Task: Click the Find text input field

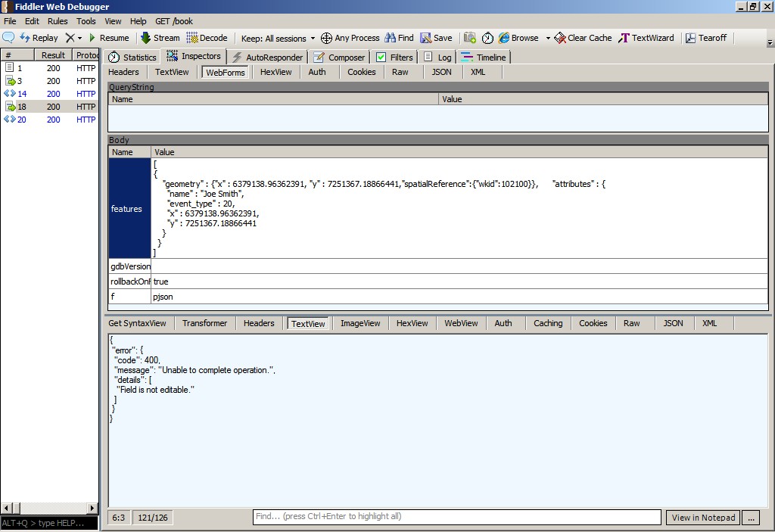Action: (x=456, y=517)
